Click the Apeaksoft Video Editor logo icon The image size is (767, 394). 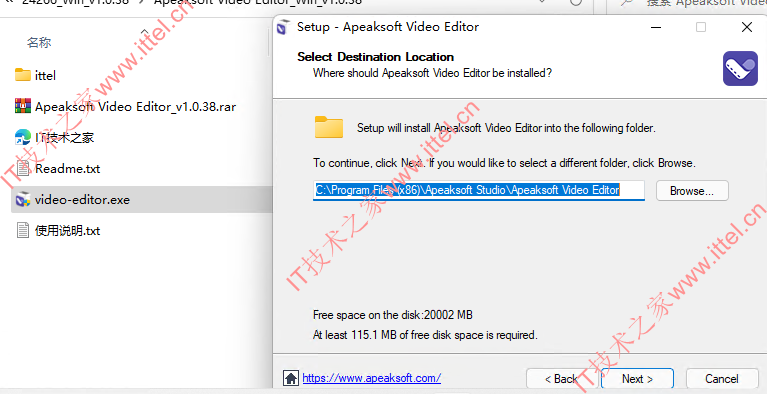[x=740, y=69]
